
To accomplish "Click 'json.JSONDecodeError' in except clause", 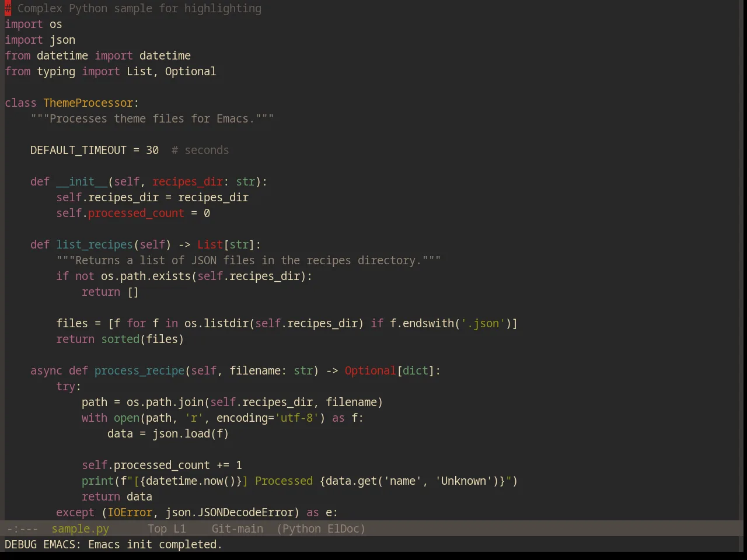I will (x=229, y=513).
